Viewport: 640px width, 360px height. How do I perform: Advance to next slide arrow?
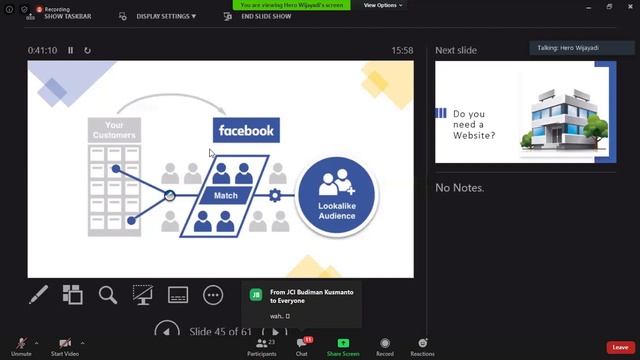point(275,331)
